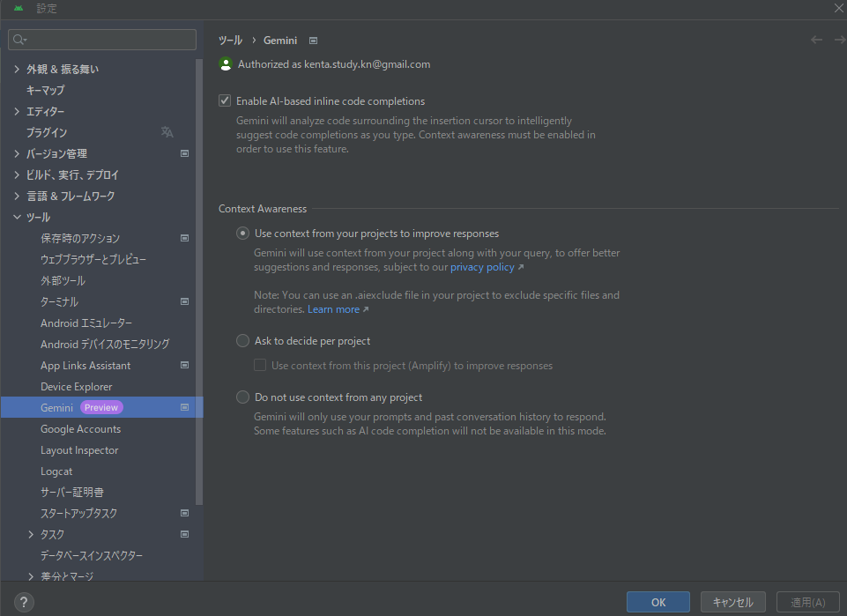847x616 pixels.
Task: Click the back navigation arrow
Action: pos(816,40)
